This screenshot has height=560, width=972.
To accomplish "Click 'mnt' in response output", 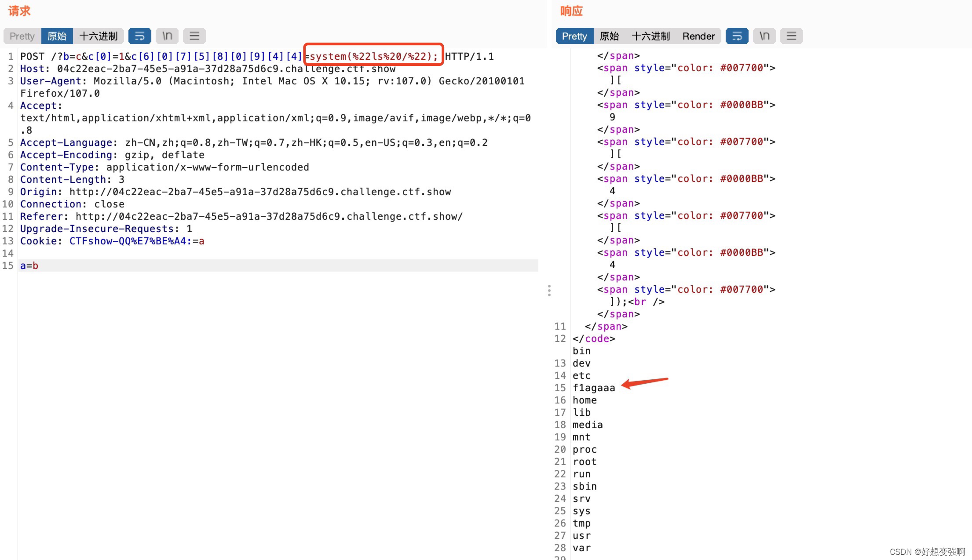I will point(581,437).
